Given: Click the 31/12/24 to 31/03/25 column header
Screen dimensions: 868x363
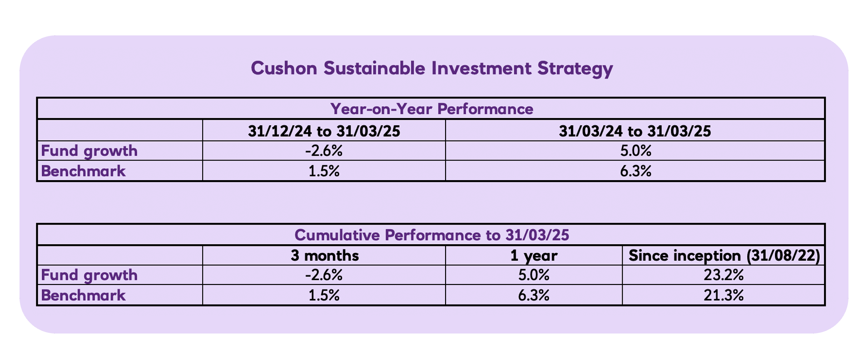Looking at the screenshot, I should 324,131.
